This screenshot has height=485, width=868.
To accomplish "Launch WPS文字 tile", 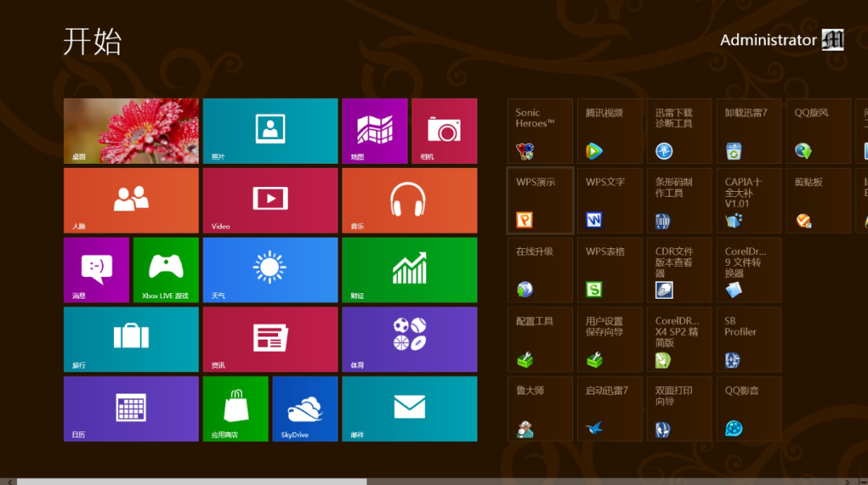I will tap(610, 201).
